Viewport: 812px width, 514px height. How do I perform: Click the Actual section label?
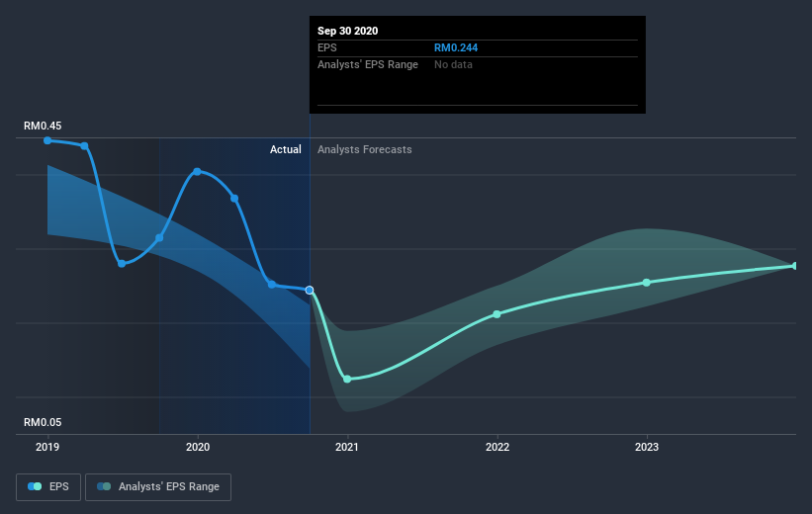click(x=286, y=149)
